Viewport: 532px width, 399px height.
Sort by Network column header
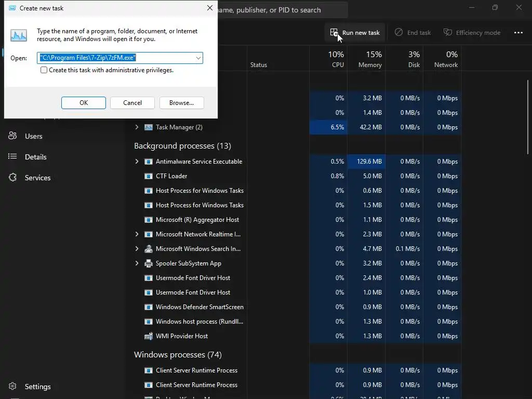[443, 59]
